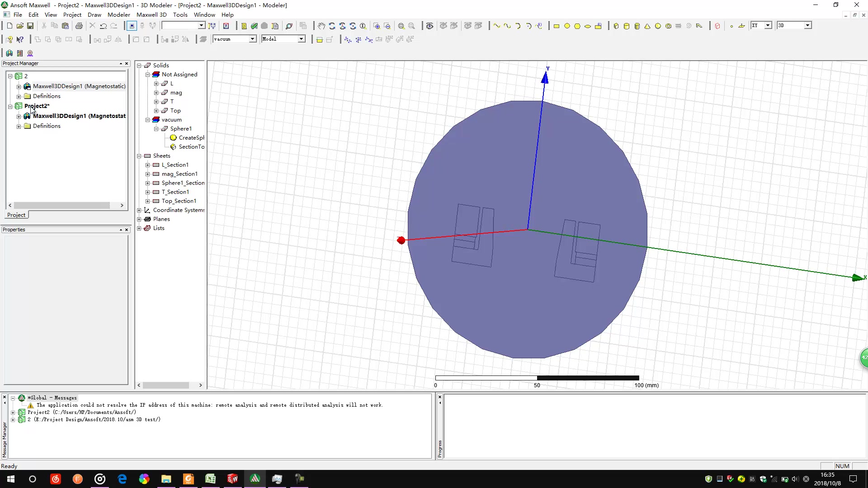Click the Validate green checkmark icon

coord(254,26)
